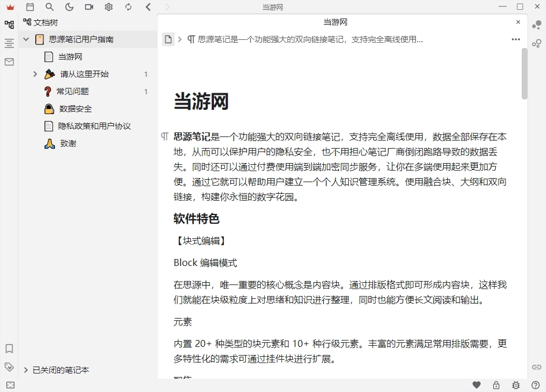Viewport: 546px width, 392px height.
Task: Click the subdocument count beside 常见问题
Action: point(146,91)
